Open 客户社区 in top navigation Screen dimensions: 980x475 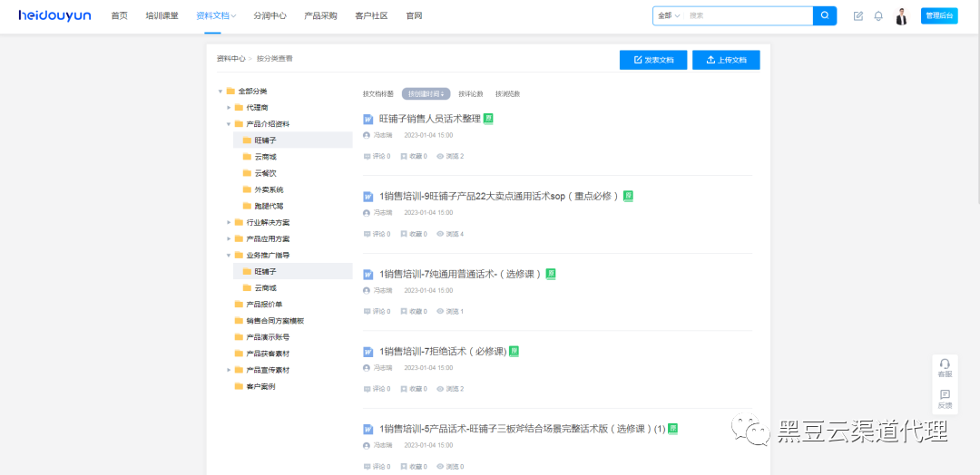(x=371, y=16)
